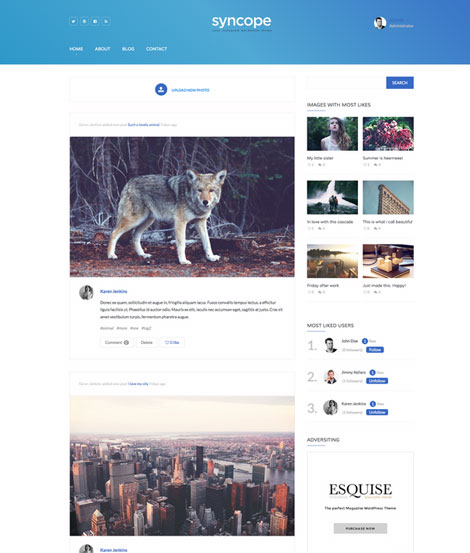Go to the Contact page in the navigation

(x=157, y=49)
